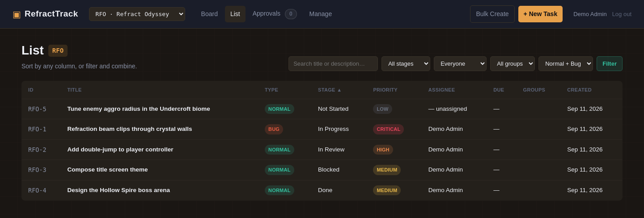Open the Normal + Bug type dropdown

pos(566,63)
